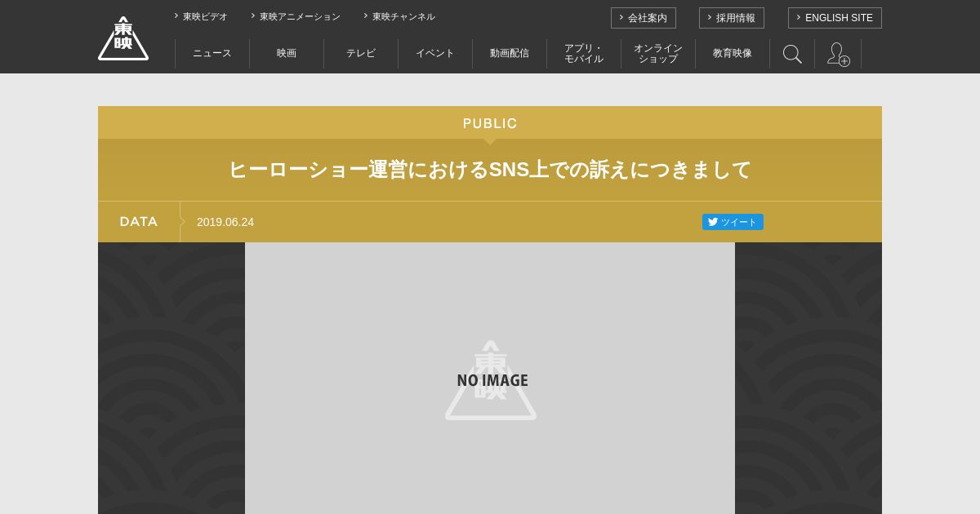This screenshot has width=980, height=514.
Task: Click the 会社案内 button
Action: 644,18
